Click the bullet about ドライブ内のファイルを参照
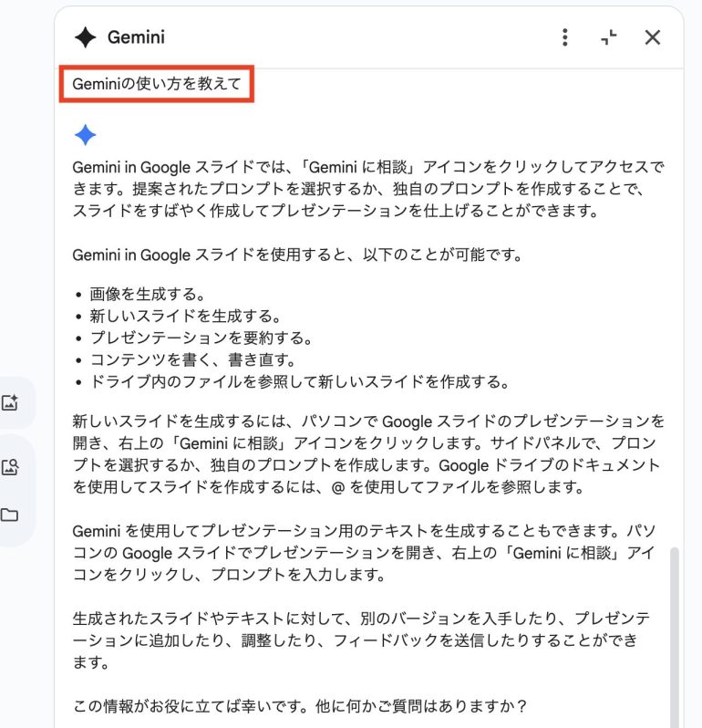702x728 pixels. 300,381
